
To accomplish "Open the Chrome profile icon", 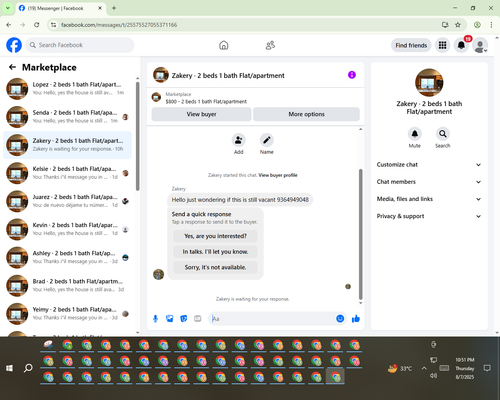I will (477, 25).
